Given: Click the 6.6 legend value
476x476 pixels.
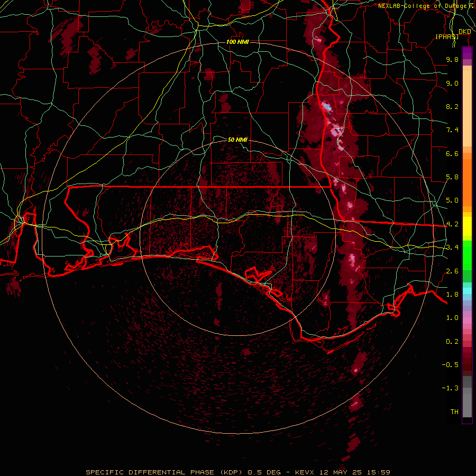Looking at the screenshot, I should click(x=452, y=153).
